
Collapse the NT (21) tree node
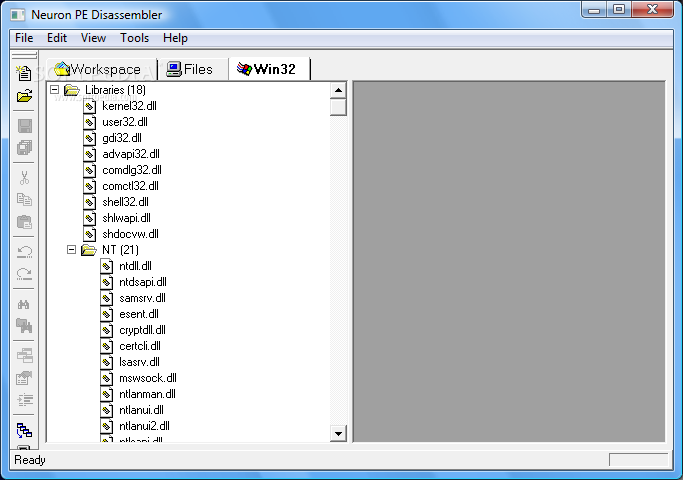(71, 250)
